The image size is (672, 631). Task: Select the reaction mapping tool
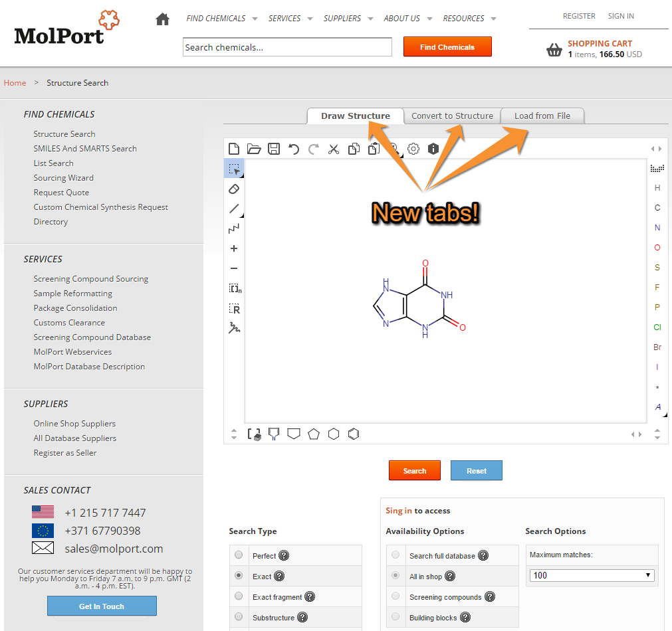[234, 328]
